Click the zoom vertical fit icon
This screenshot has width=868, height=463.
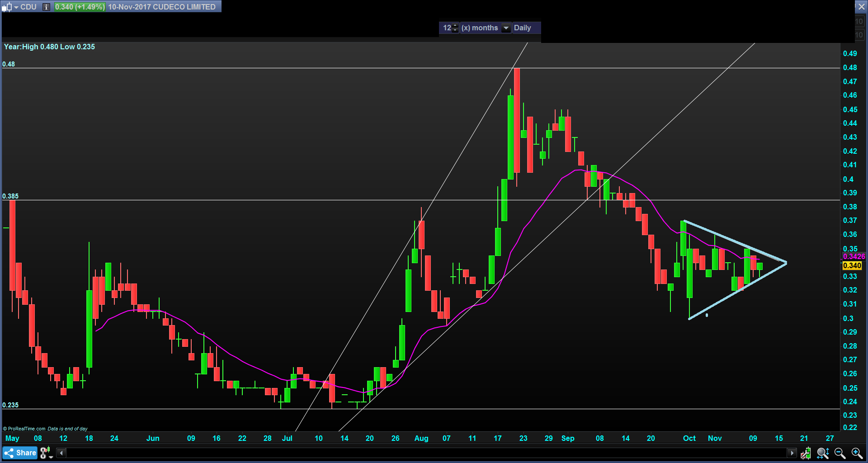[x=823, y=453]
